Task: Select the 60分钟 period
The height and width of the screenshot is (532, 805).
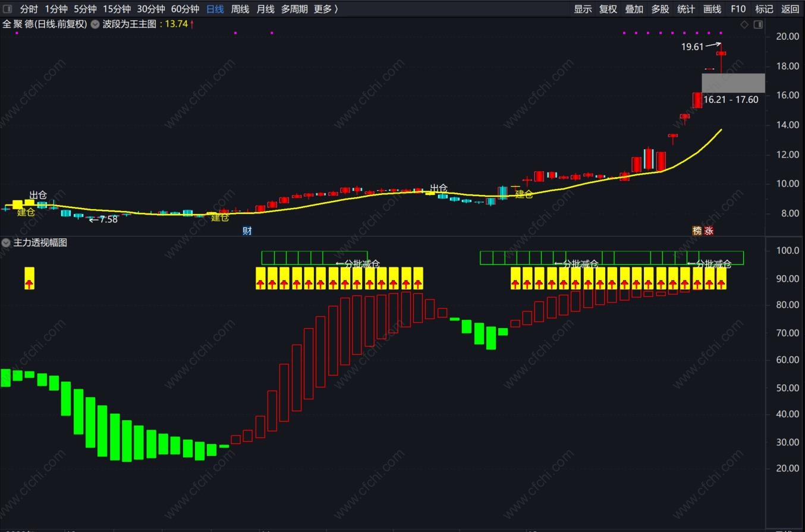Action: (185, 9)
